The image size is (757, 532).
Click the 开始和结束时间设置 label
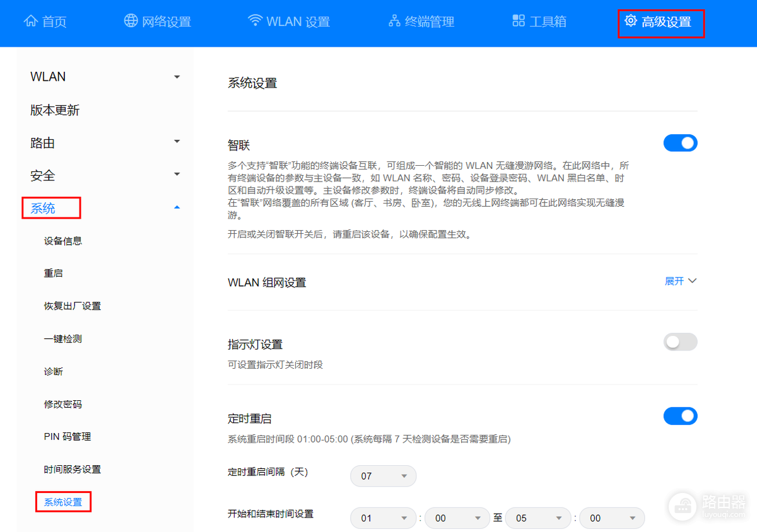(x=271, y=514)
